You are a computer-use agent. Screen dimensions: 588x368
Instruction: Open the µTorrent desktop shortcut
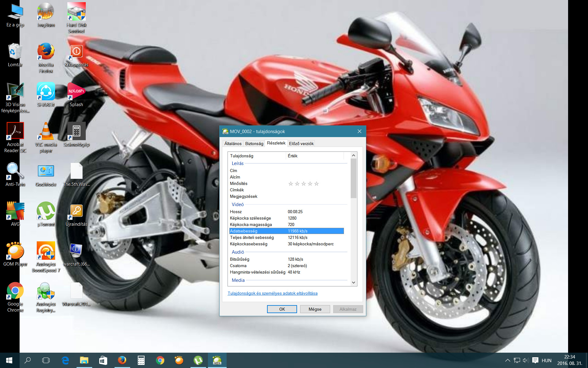pos(46,212)
